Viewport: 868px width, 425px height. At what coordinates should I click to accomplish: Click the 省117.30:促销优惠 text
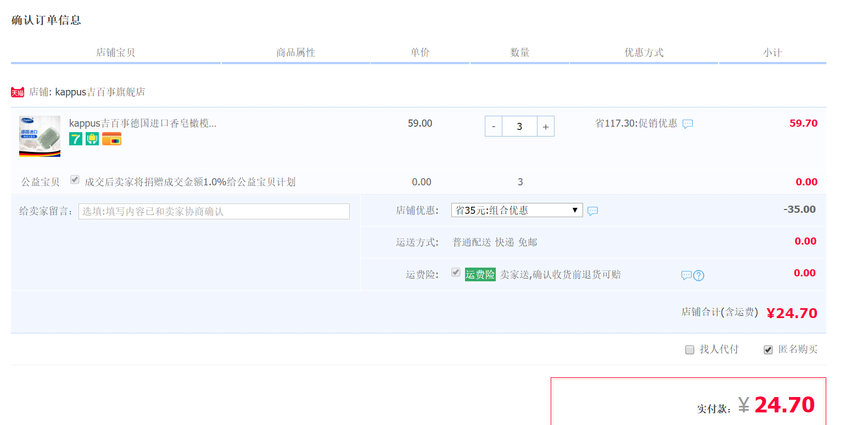click(x=636, y=123)
